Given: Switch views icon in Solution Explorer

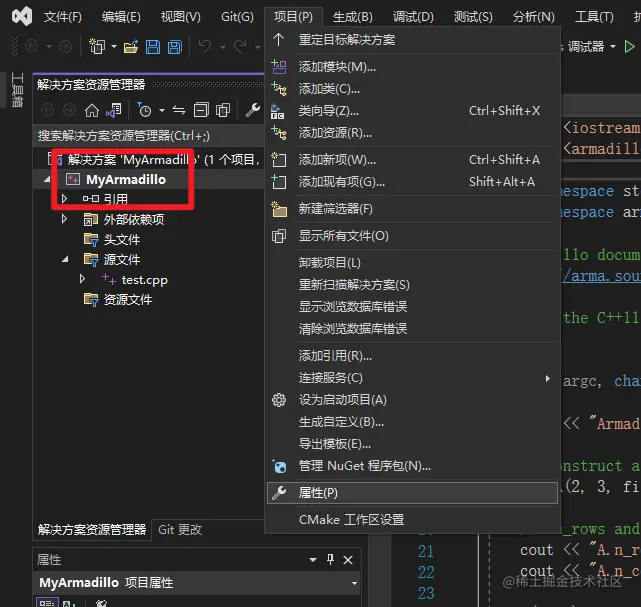Looking at the screenshot, I should tap(114, 110).
